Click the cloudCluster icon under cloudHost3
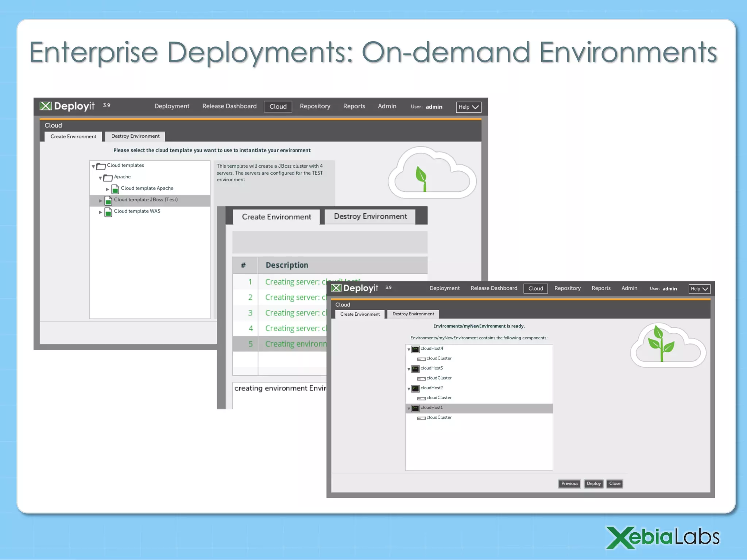This screenshot has width=747, height=560. 421,379
